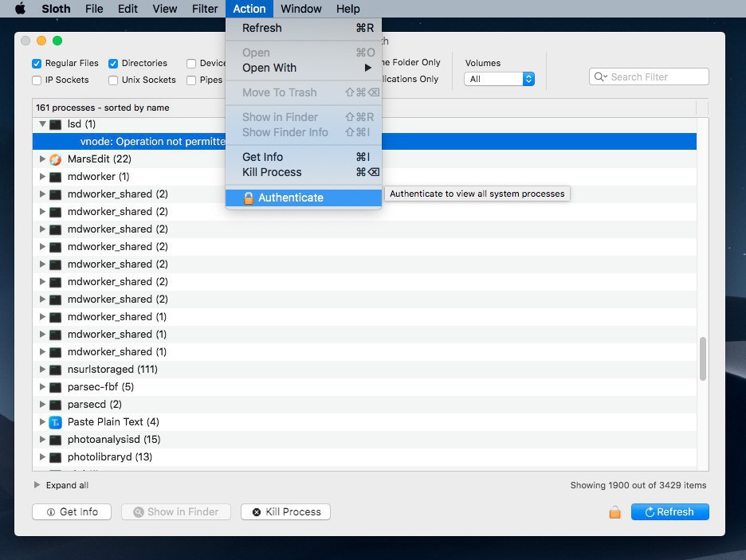Open the Window menu
The width and height of the screenshot is (746, 560).
[300, 9]
